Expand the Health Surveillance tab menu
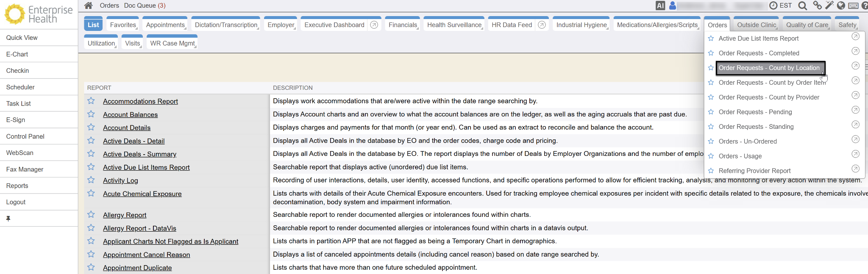 click(454, 25)
